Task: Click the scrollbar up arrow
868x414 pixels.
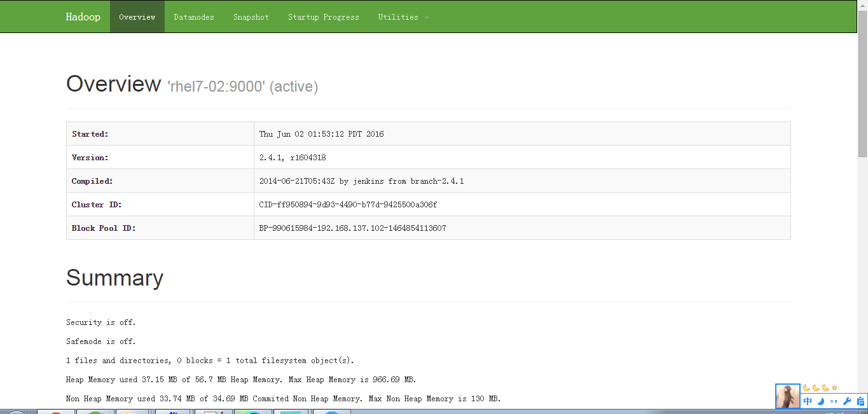Action: [863, 5]
